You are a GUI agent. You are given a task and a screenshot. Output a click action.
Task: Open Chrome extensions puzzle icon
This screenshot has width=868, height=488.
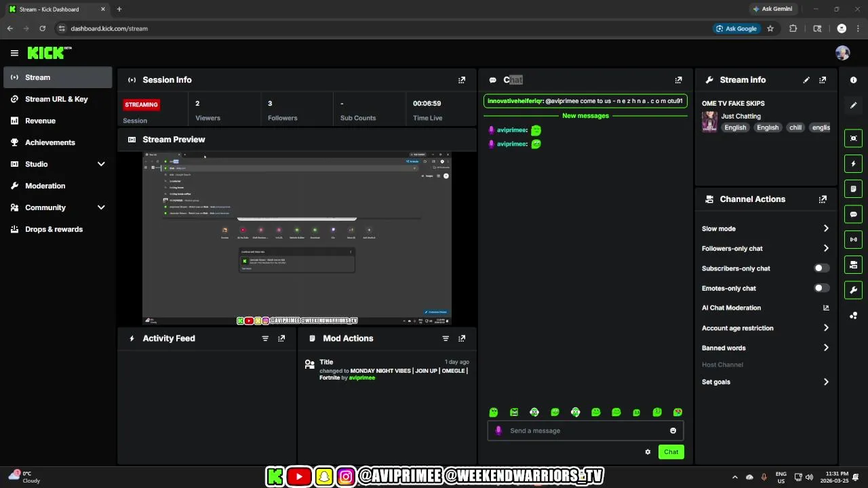793,28
